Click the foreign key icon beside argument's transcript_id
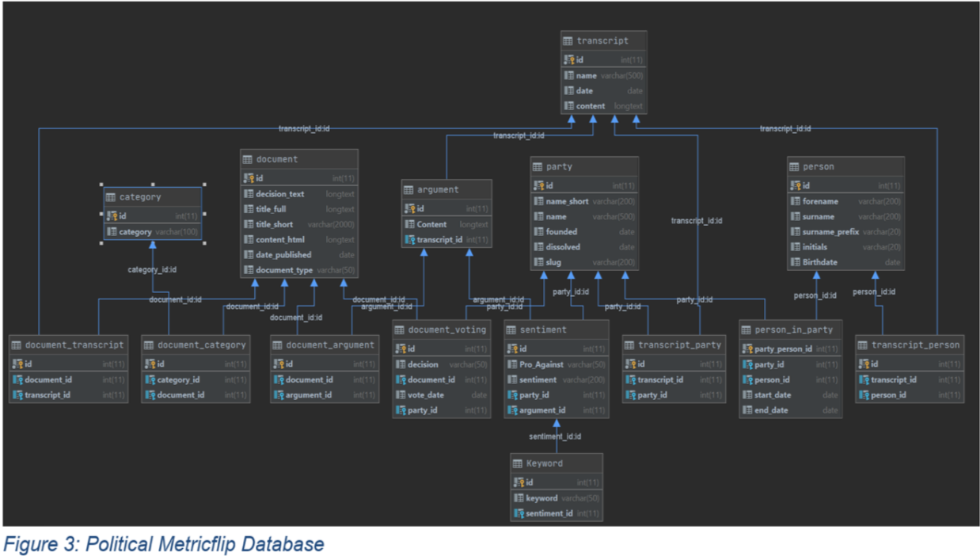Screen dimensions: 980x560 (x=410, y=240)
